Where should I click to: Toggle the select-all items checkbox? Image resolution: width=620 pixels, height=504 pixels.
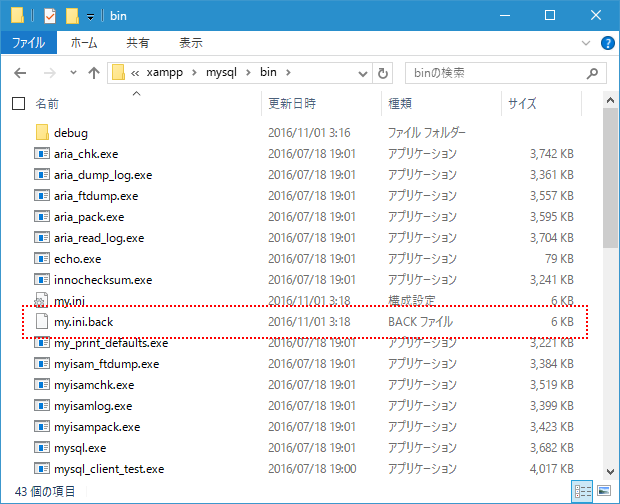pyautogui.click(x=19, y=104)
